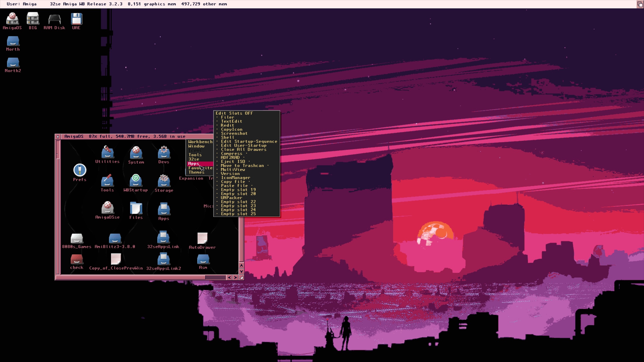
Task: Click the window resize gadget corner
Action: tap(242, 278)
